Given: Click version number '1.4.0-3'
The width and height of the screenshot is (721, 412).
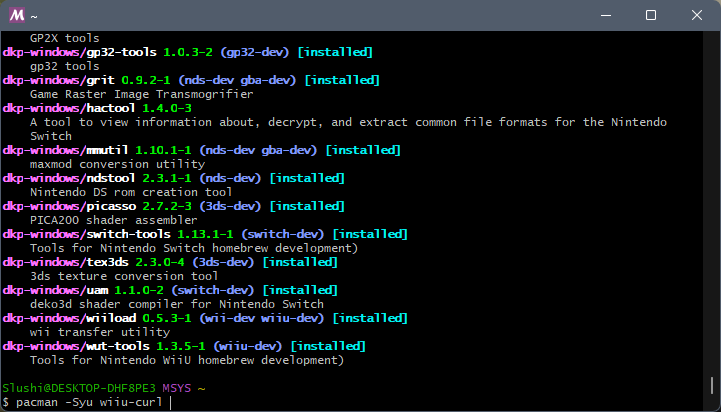Looking at the screenshot, I should (167, 108).
